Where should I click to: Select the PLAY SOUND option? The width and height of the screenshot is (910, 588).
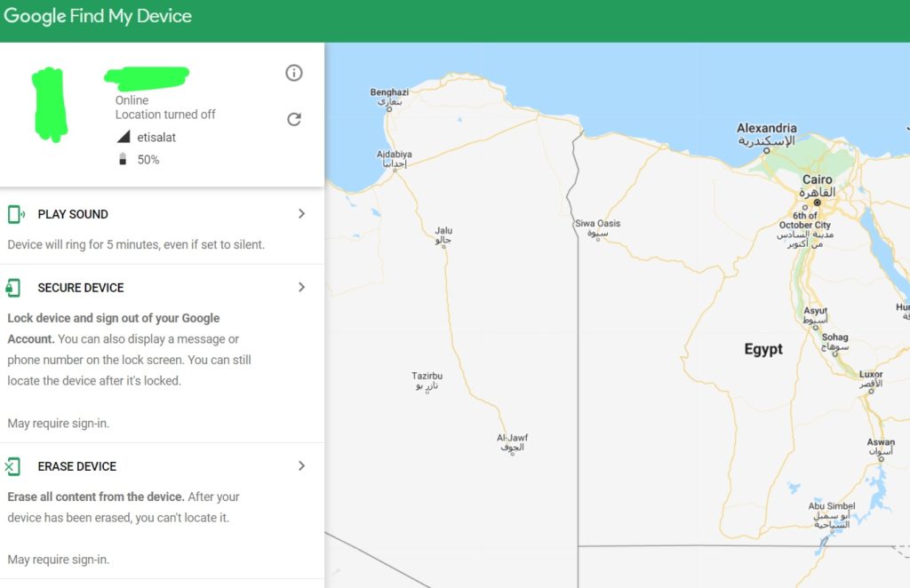coord(73,214)
